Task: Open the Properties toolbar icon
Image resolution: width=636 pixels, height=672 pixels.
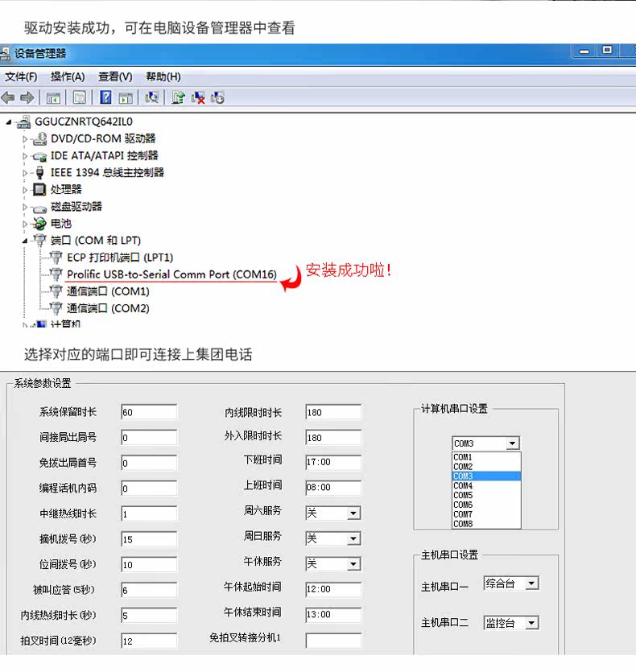Action: [80, 97]
